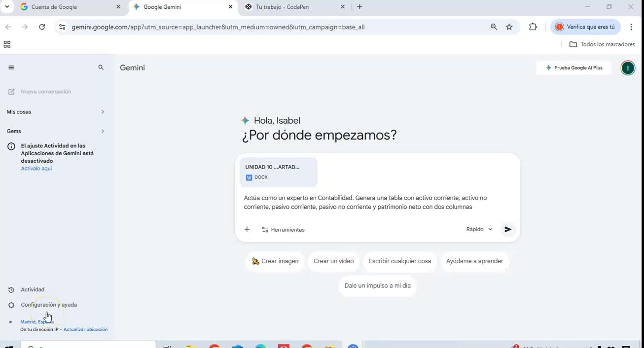This screenshot has height=348, width=644.
Task: Go forward in browser history
Action: pos(25,27)
